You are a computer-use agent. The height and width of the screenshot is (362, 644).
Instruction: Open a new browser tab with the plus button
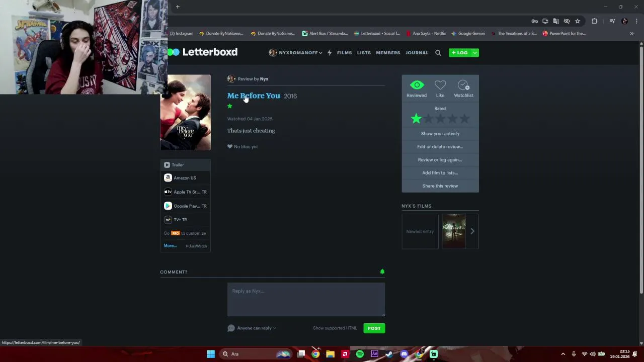point(178,7)
